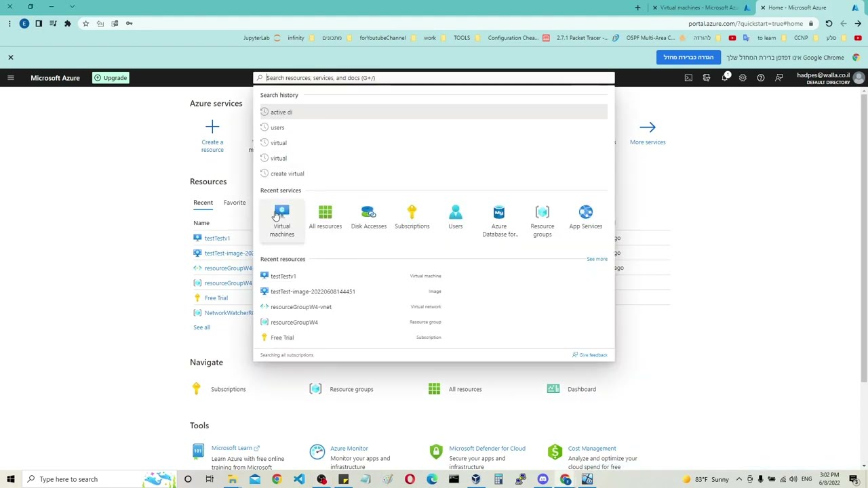This screenshot has height=488, width=868.
Task: Open the JupyterLab bookmark
Action: click(261, 38)
